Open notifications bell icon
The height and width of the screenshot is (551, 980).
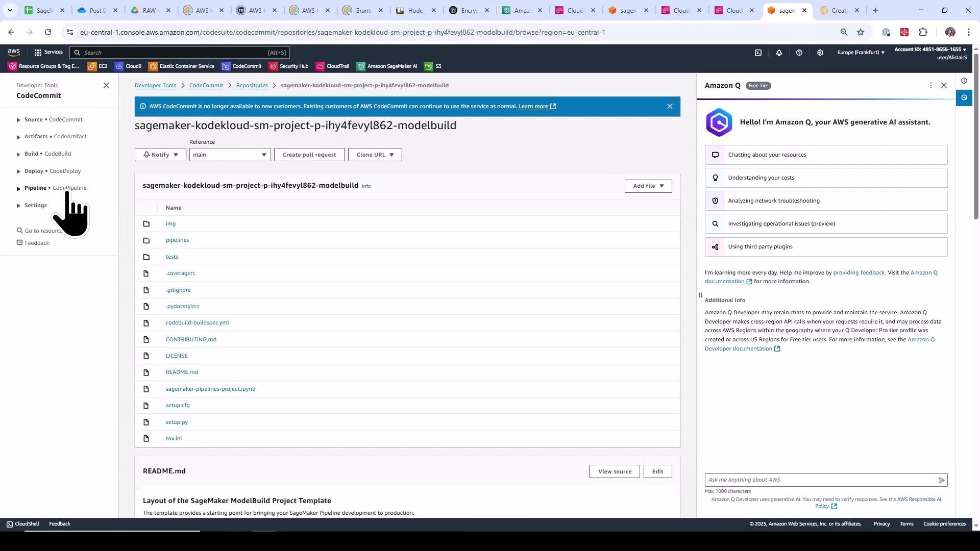(x=779, y=53)
